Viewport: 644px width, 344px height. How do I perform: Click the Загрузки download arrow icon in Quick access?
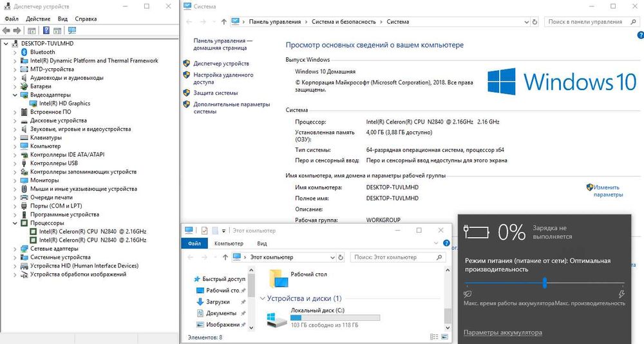[x=200, y=301]
